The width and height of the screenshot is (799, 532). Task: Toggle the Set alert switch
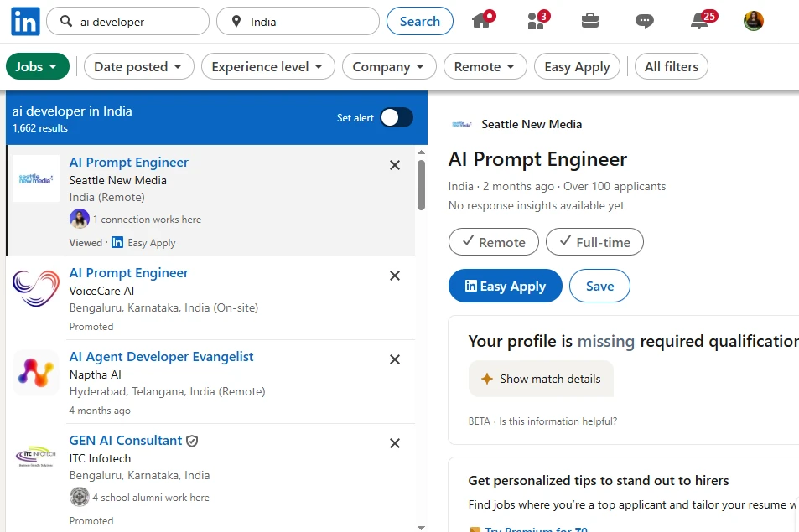[x=397, y=117]
